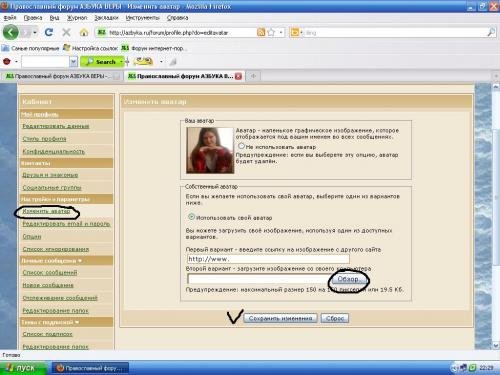Click the page scrollbar down arrow

click(496, 345)
